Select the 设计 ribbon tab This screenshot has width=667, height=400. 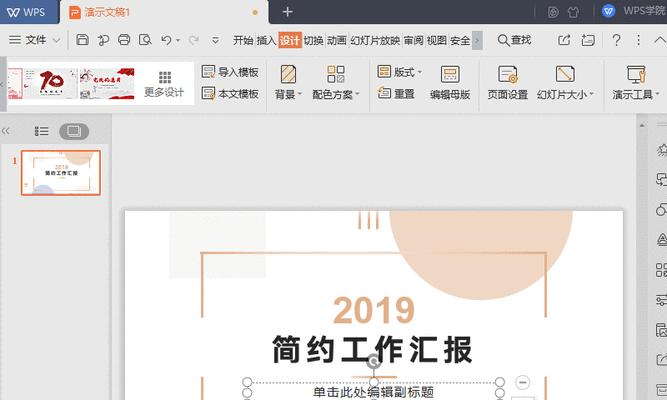pos(290,40)
